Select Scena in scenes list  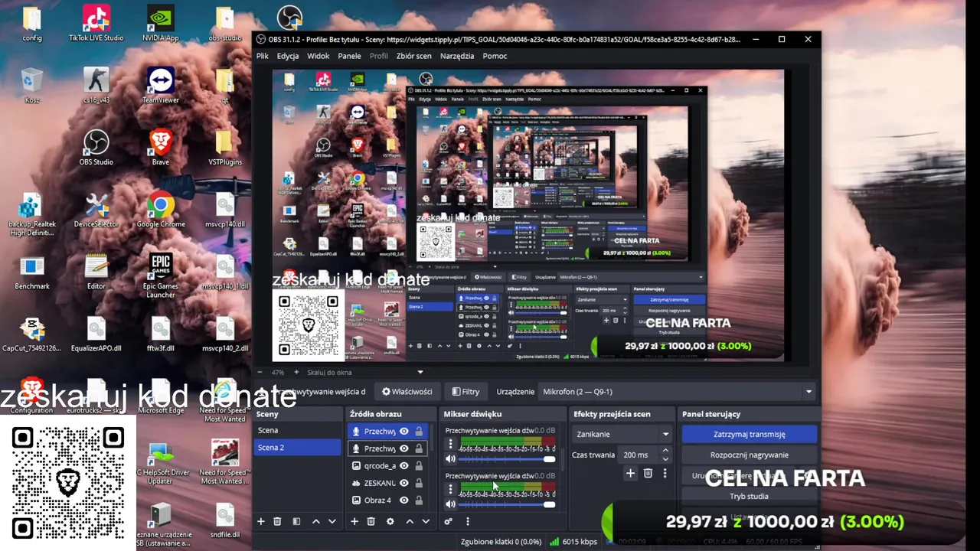[298, 430]
